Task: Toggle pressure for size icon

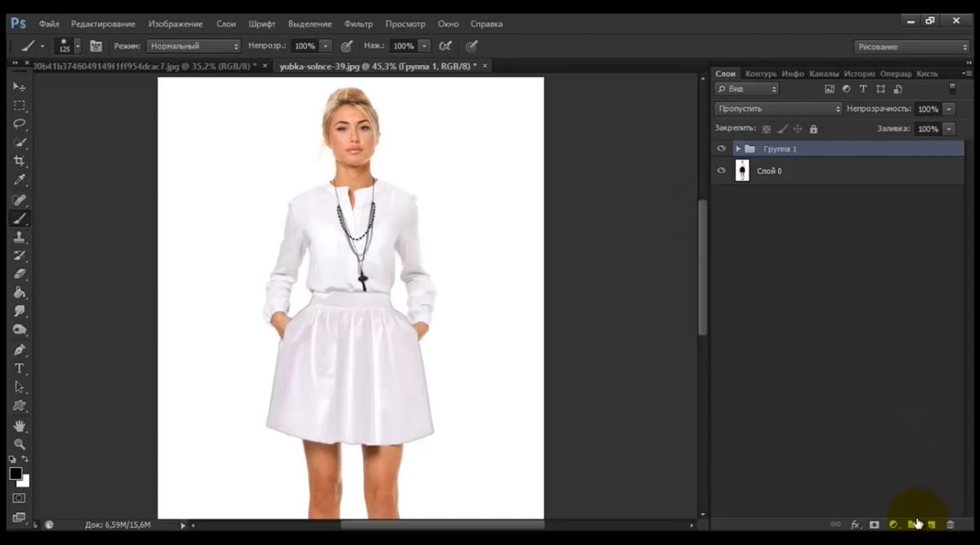Action: point(471,47)
